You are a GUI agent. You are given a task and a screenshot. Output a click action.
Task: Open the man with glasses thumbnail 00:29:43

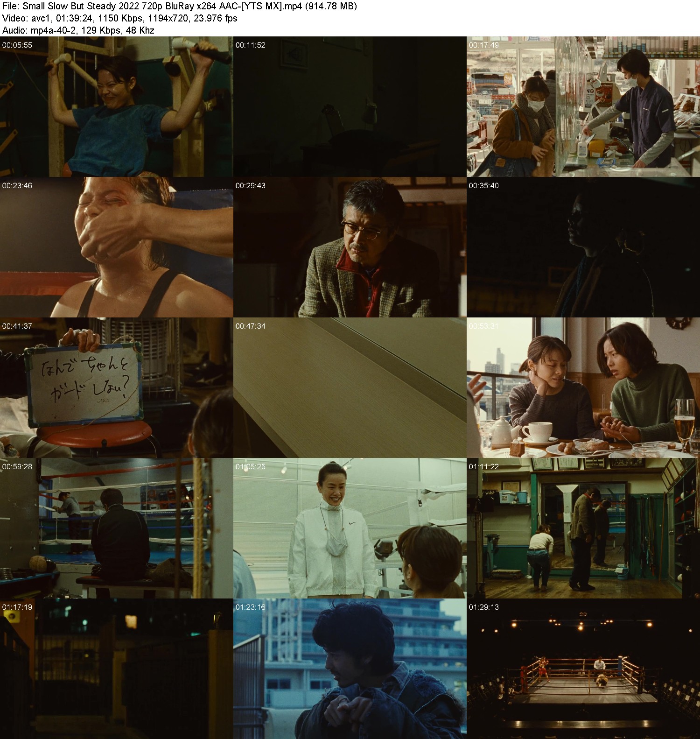pos(350,247)
